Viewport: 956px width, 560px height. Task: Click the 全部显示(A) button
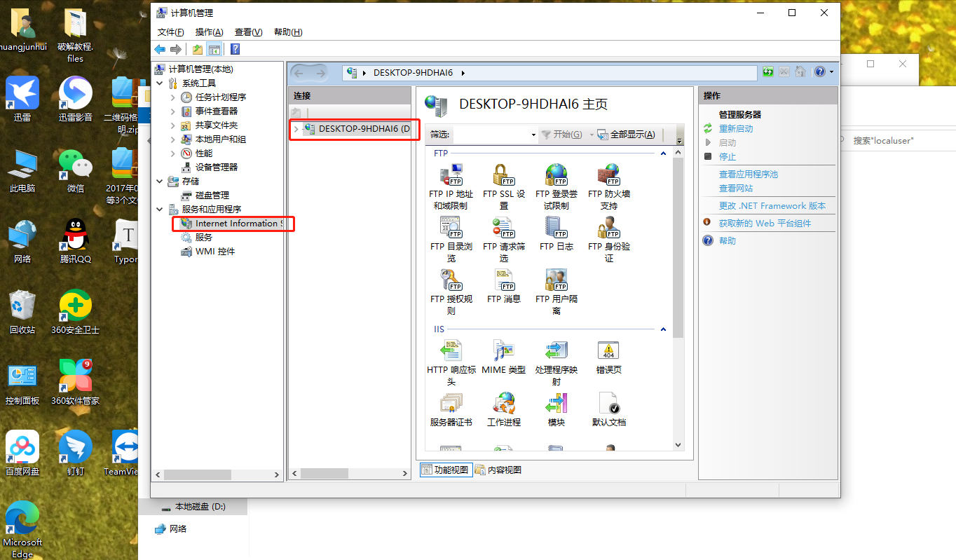point(627,135)
